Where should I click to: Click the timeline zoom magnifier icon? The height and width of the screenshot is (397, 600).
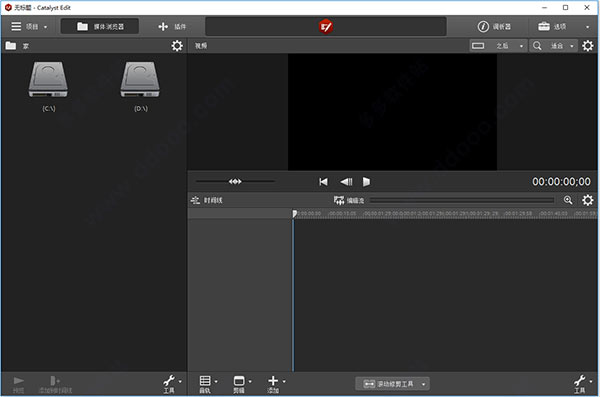[568, 200]
